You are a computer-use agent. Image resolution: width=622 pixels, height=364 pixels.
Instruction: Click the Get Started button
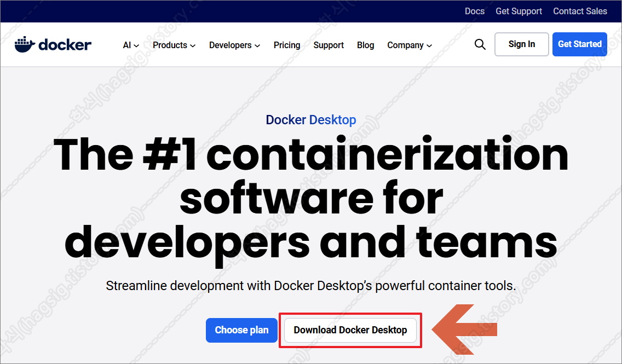[579, 44]
